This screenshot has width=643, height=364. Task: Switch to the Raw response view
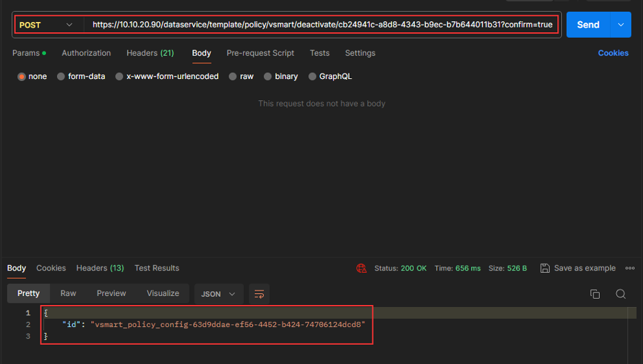pyautogui.click(x=68, y=293)
